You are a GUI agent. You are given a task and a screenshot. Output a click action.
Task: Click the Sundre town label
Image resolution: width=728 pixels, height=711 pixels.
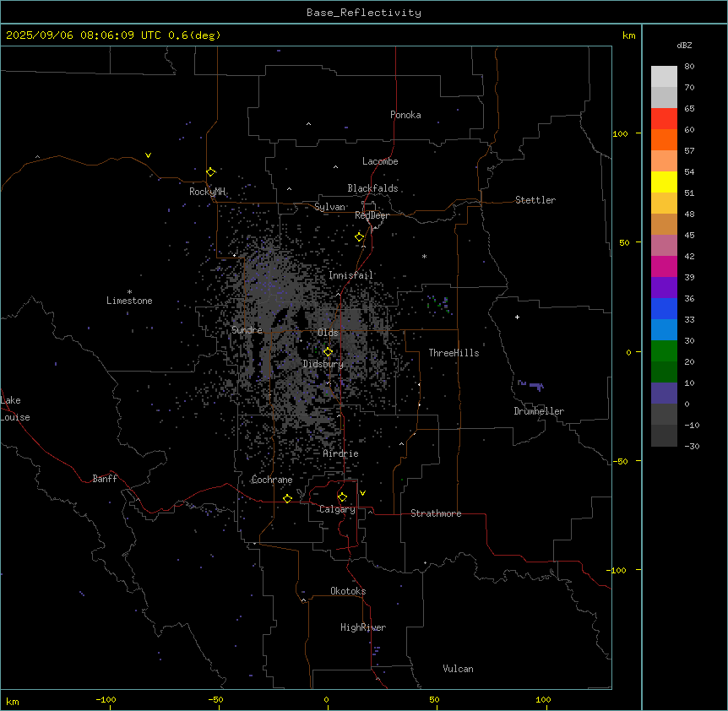pos(247,330)
